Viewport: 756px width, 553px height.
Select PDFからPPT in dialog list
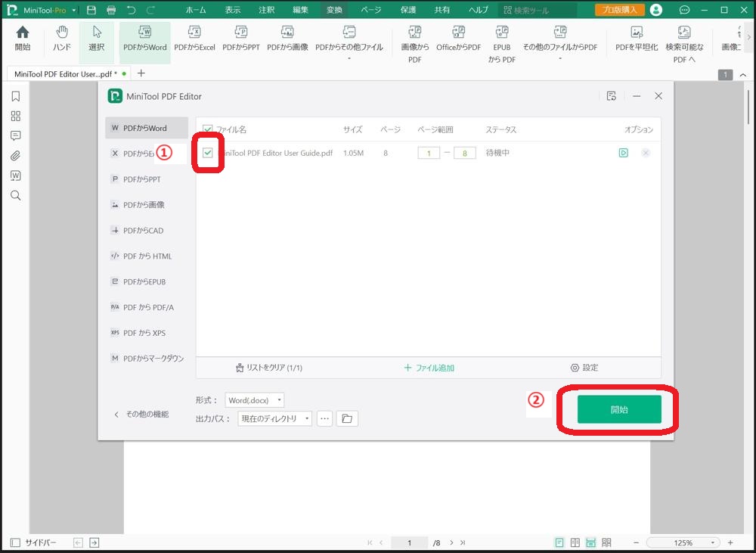click(x=147, y=179)
